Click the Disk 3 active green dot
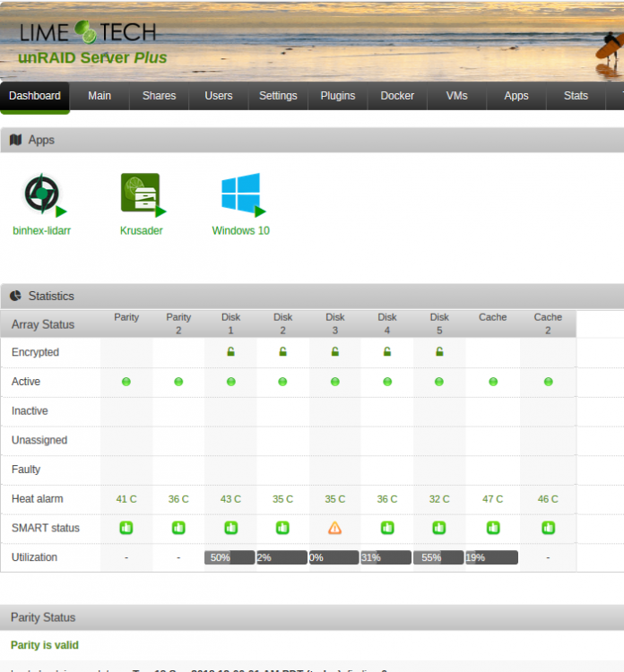 point(335,382)
